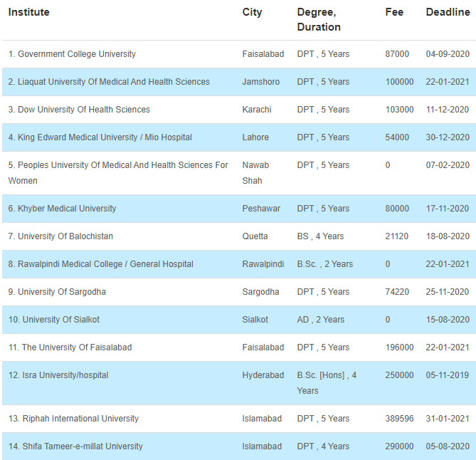Select fee value 103000
The height and width of the screenshot is (460, 476).
pos(399,110)
